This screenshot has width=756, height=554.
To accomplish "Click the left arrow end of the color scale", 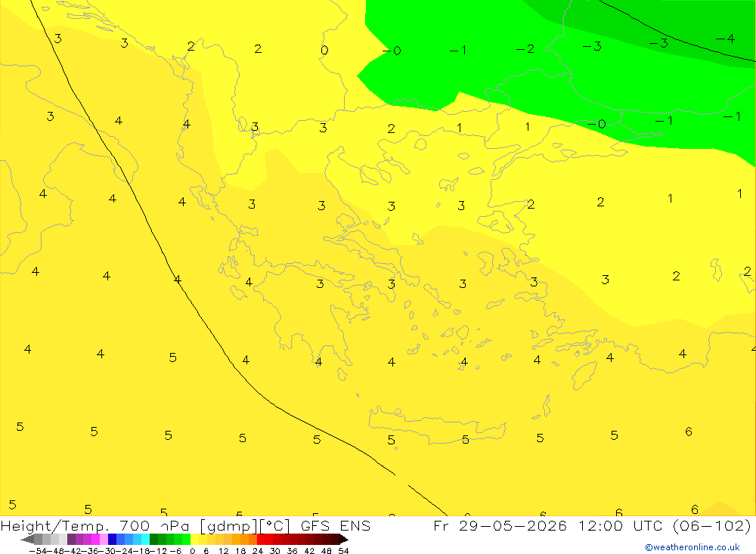I will [27, 540].
